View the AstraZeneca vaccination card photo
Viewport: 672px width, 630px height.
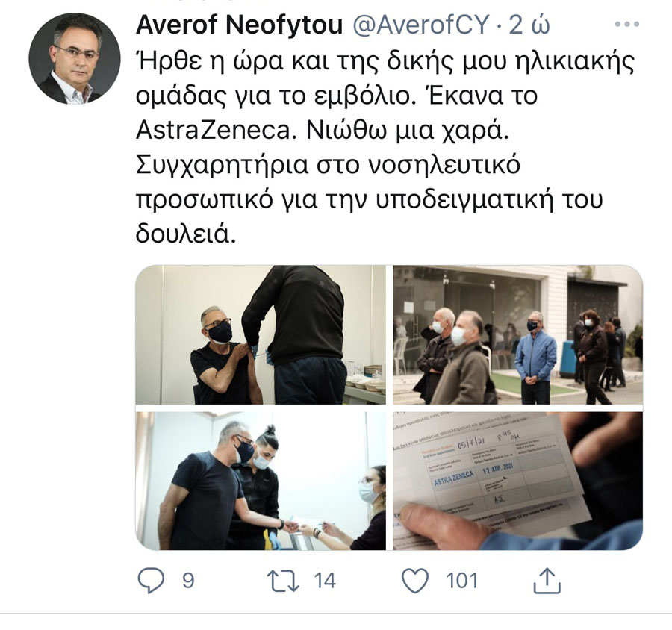(517, 481)
